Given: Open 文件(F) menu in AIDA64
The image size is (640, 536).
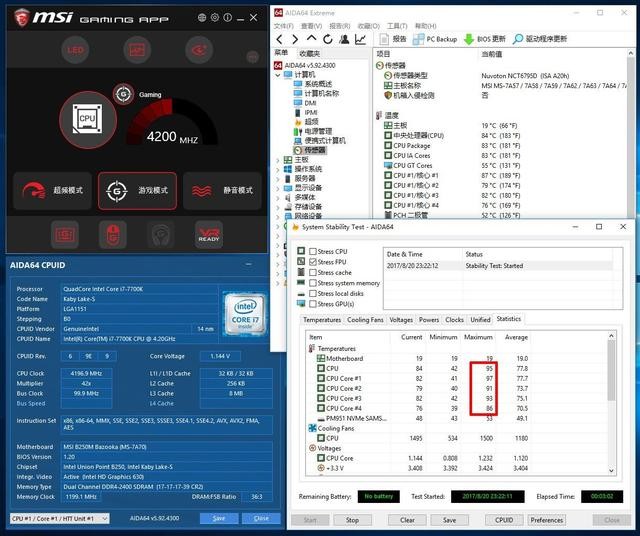Looking at the screenshot, I should tap(284, 26).
